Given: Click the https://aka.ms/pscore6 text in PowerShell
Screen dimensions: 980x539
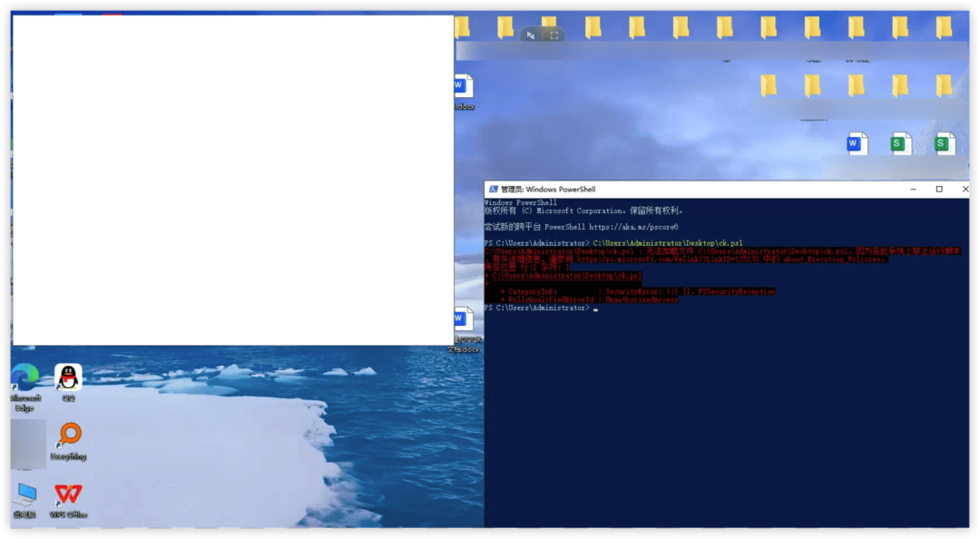Looking at the screenshot, I should [x=633, y=227].
